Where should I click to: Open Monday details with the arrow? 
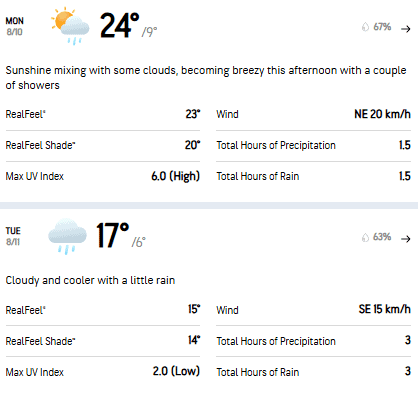[x=406, y=29]
